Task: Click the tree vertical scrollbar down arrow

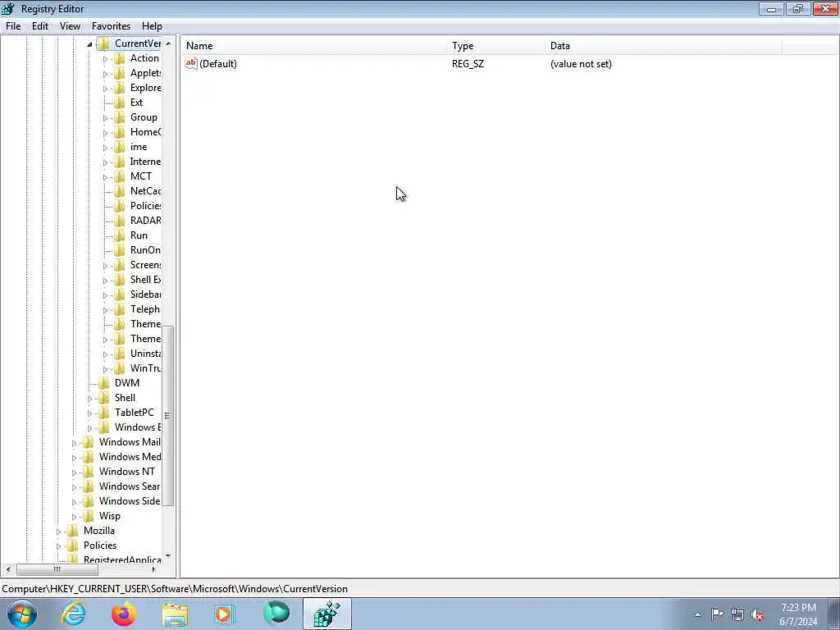Action: [168, 557]
